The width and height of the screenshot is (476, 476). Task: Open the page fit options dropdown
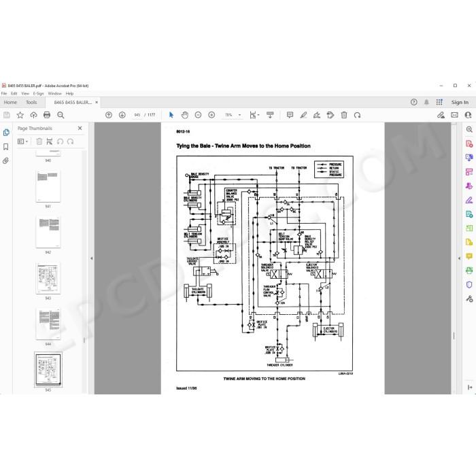pyautogui.click(x=254, y=115)
